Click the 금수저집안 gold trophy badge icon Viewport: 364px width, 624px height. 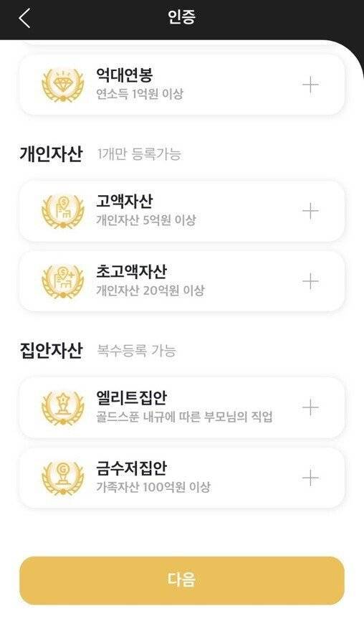tap(63, 478)
